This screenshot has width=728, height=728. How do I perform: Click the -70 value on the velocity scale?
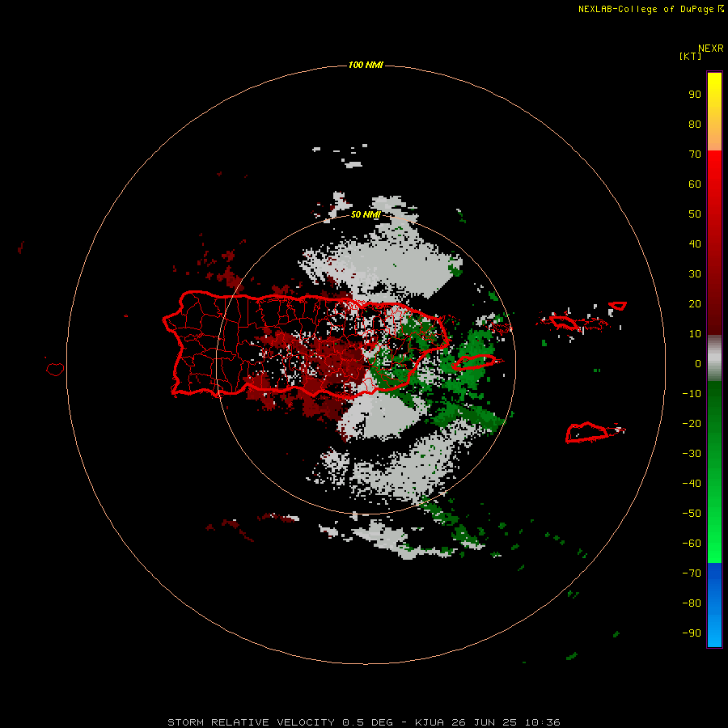pos(692,574)
